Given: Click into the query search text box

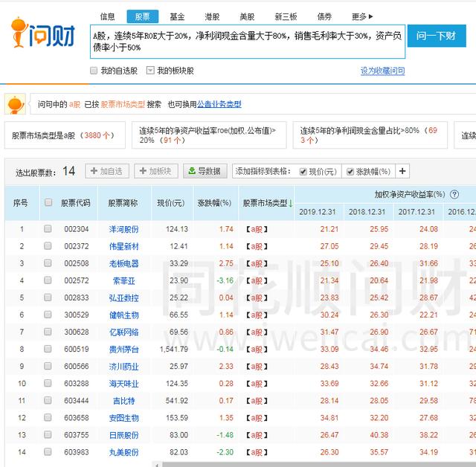Looking at the screenshot, I should 248,42.
